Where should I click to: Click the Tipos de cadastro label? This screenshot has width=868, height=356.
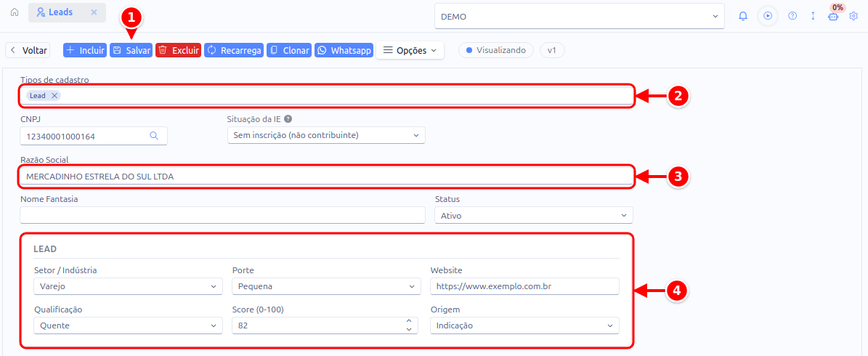click(x=54, y=80)
